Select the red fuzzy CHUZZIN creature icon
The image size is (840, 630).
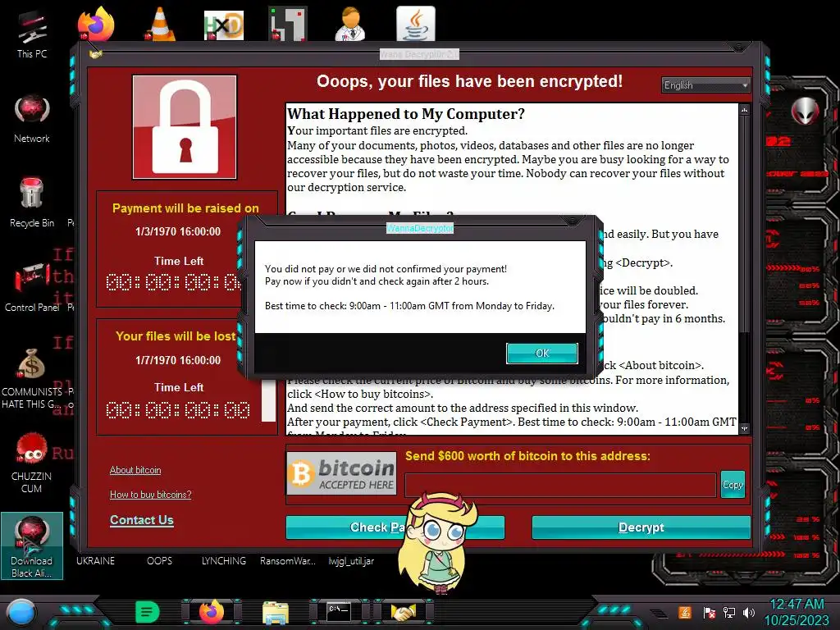32,463
